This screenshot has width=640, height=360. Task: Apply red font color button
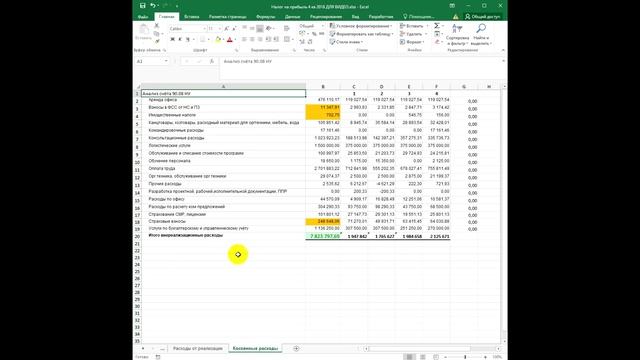(229, 40)
